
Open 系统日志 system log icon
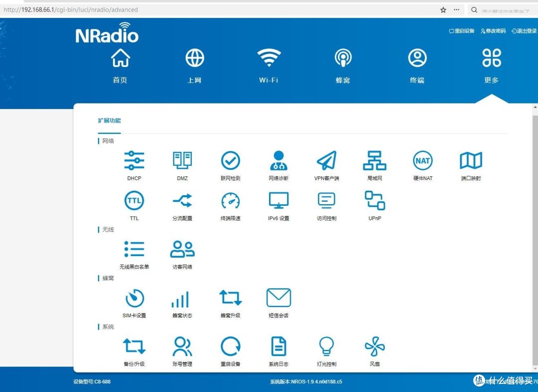point(278,346)
